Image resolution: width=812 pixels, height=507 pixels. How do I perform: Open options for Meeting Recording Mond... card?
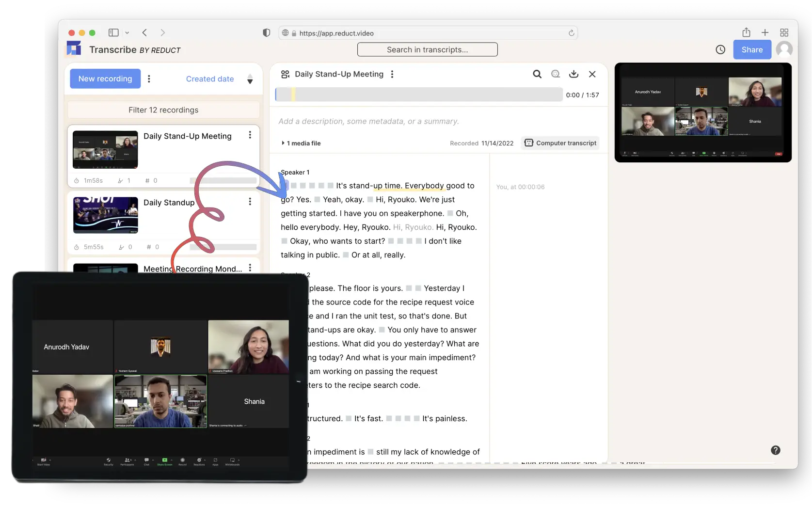(250, 268)
